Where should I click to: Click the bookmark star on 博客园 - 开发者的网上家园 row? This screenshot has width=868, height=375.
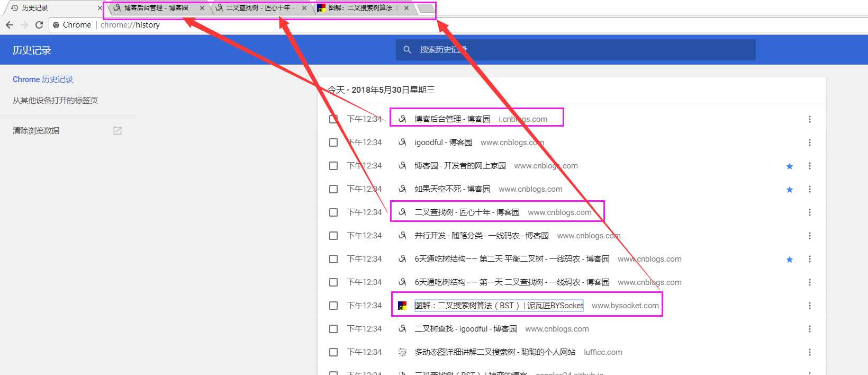[x=790, y=166]
